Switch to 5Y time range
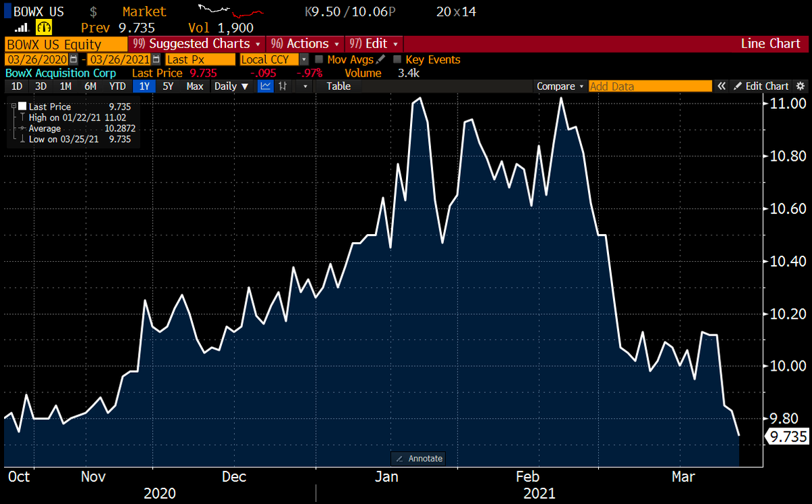Viewport: 812px width, 504px height. click(x=168, y=86)
